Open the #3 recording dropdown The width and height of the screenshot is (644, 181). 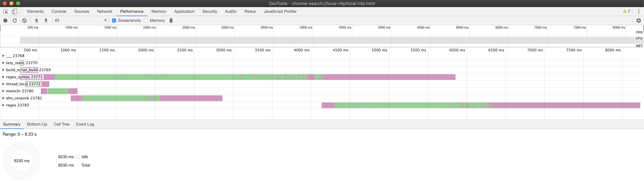(80, 20)
